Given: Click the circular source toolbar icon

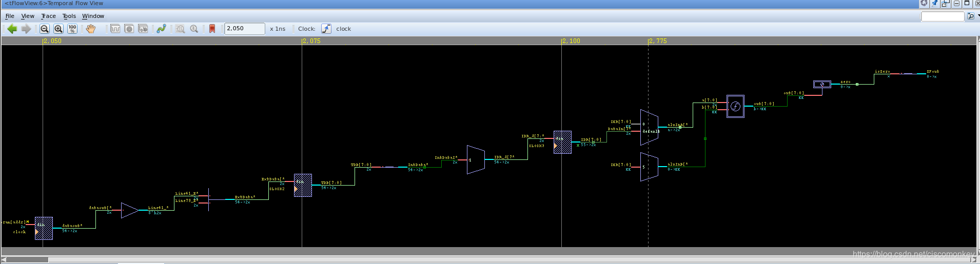Looking at the screenshot, I should click(x=129, y=29).
